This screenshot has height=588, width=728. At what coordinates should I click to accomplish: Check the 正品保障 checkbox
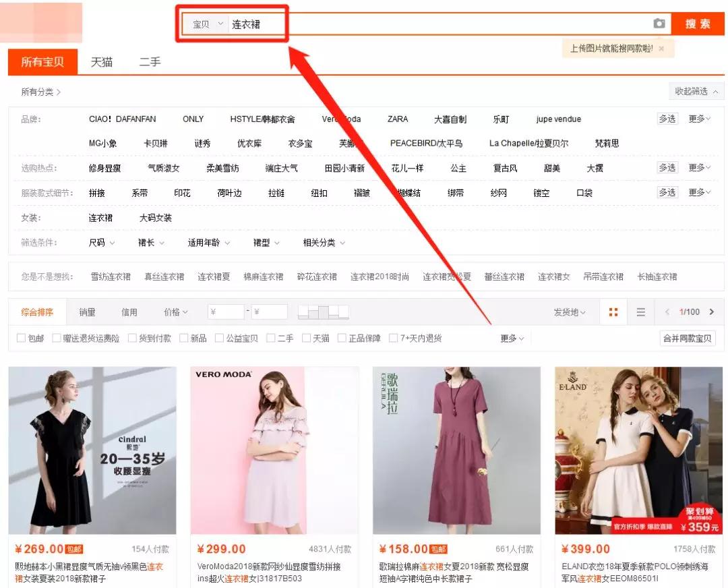[x=342, y=338]
